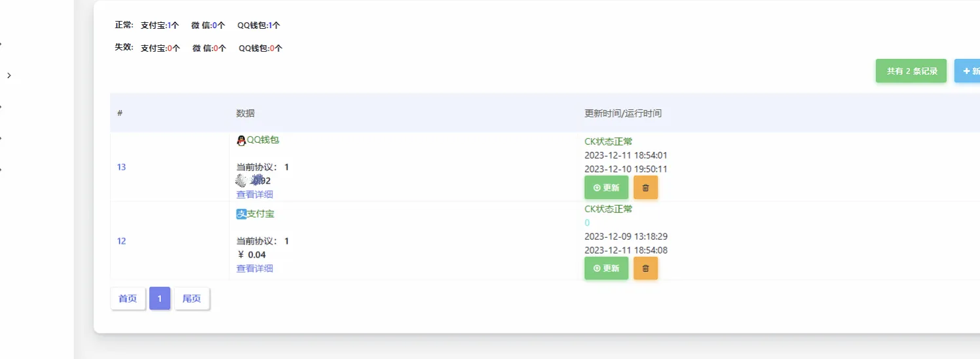Screen dimensions: 980x359
Task: Go to 首页 pagination button
Action: coord(128,299)
